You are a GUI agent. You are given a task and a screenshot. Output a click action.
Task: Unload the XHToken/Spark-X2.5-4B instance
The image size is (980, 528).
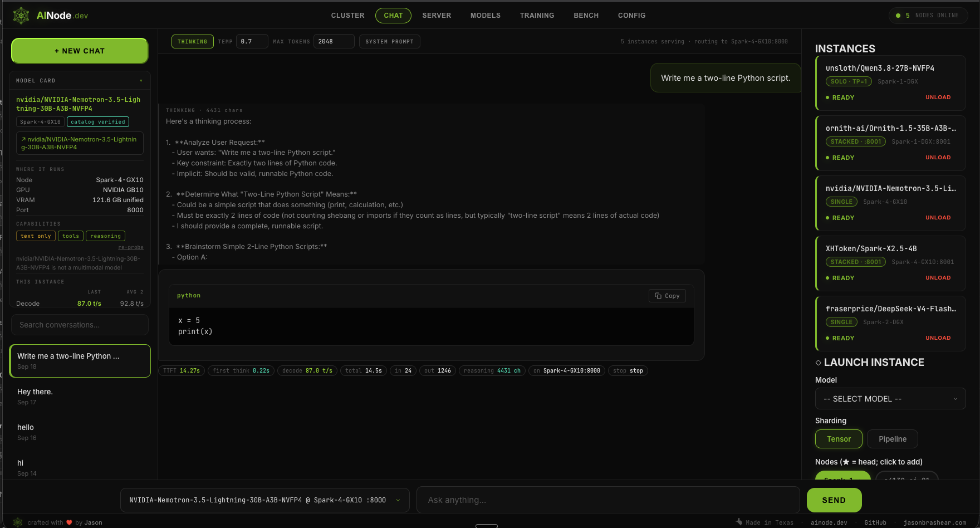pyautogui.click(x=938, y=278)
